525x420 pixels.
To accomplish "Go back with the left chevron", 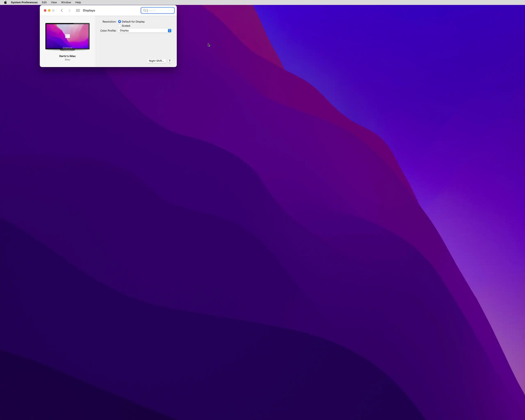I will click(62, 10).
